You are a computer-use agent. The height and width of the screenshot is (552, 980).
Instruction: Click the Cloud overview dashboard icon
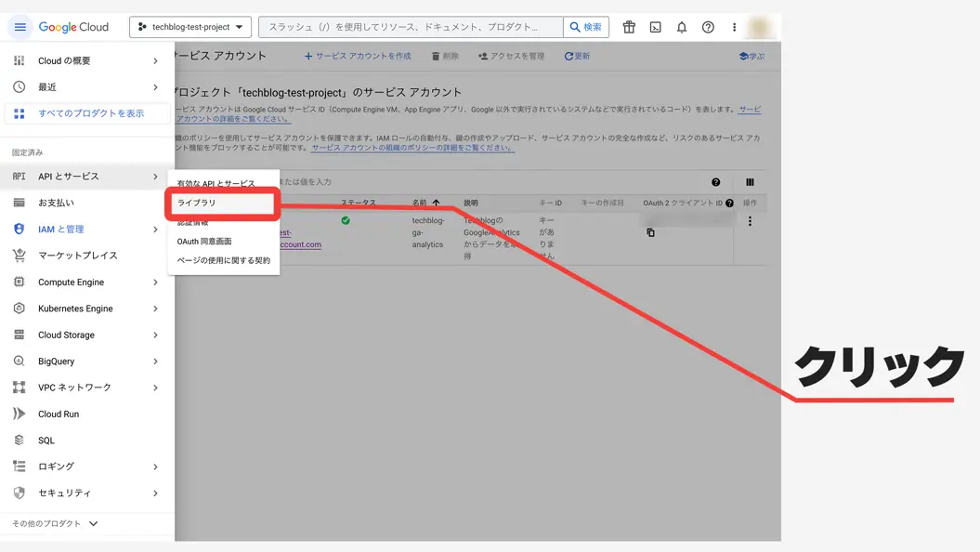(20, 60)
